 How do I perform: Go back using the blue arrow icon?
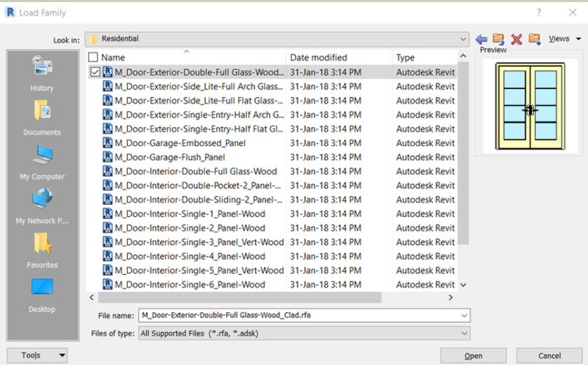[481, 39]
